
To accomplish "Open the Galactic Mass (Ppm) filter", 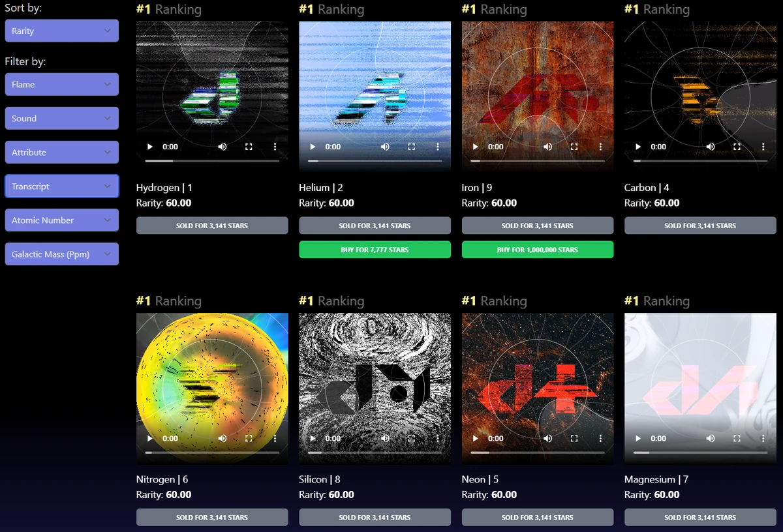I will coord(61,254).
